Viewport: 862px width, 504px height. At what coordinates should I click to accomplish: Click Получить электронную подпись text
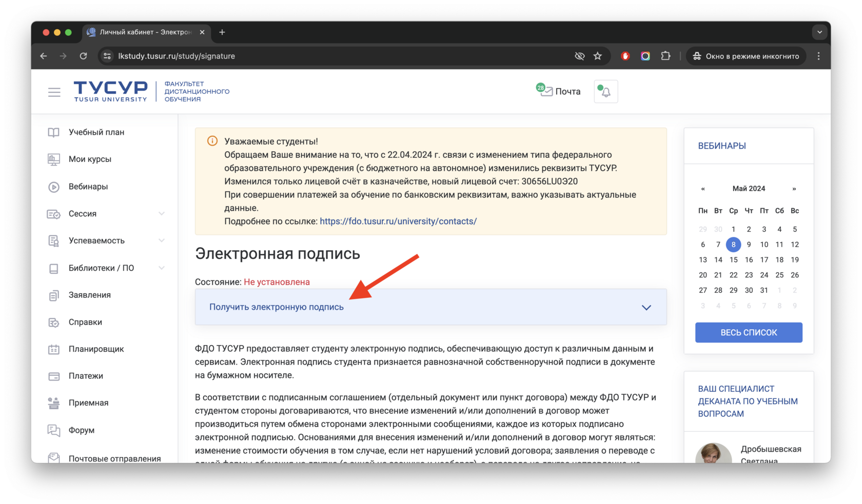click(x=277, y=307)
